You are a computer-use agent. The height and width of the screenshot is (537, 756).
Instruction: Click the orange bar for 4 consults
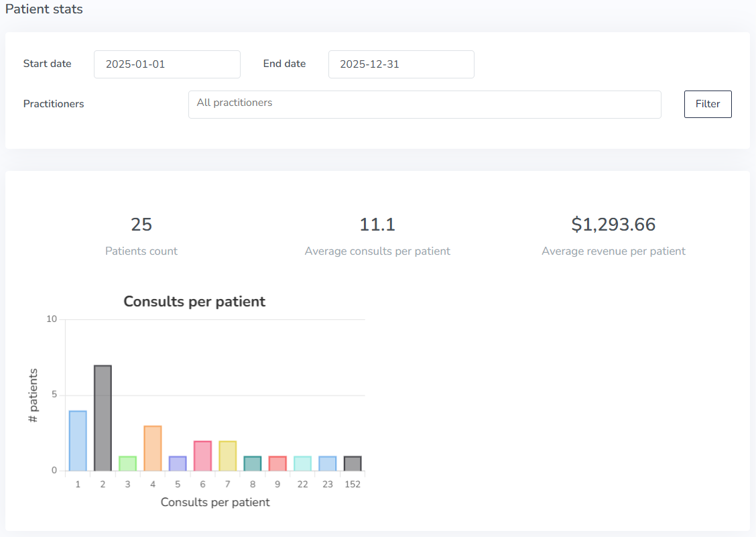coord(153,449)
